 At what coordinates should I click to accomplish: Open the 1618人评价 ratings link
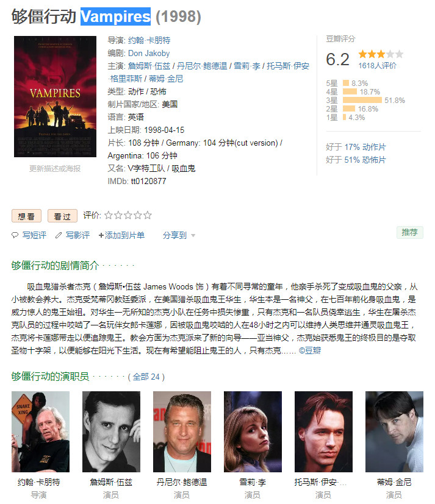click(x=378, y=66)
